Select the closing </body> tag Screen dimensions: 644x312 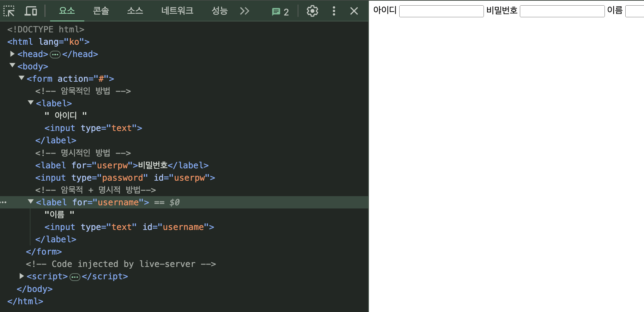pyautogui.click(x=35, y=289)
